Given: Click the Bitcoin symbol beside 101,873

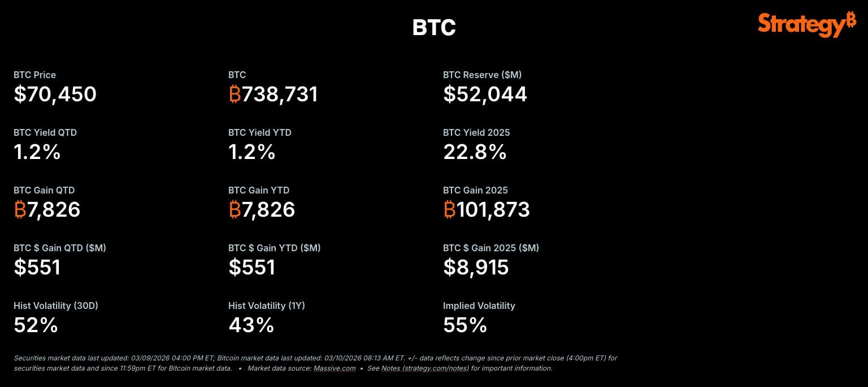Looking at the screenshot, I should tap(450, 210).
